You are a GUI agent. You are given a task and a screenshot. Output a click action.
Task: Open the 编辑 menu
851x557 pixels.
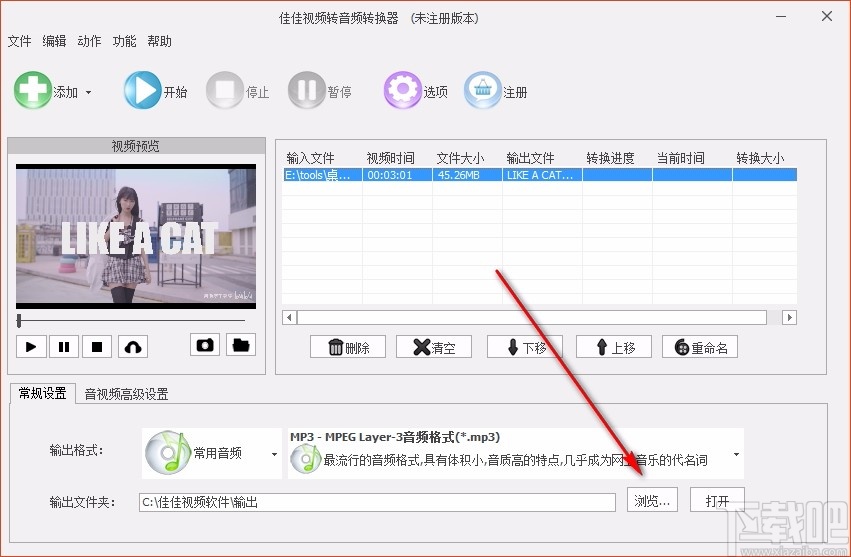54,41
